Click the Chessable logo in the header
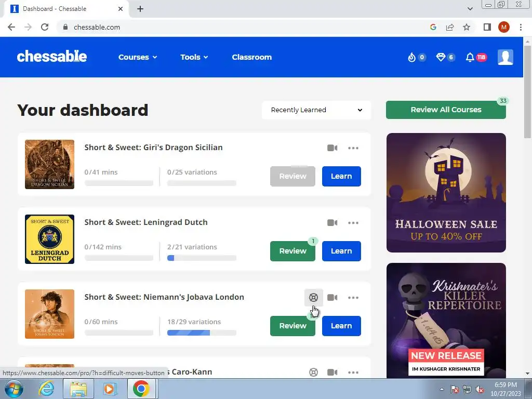 52,57
